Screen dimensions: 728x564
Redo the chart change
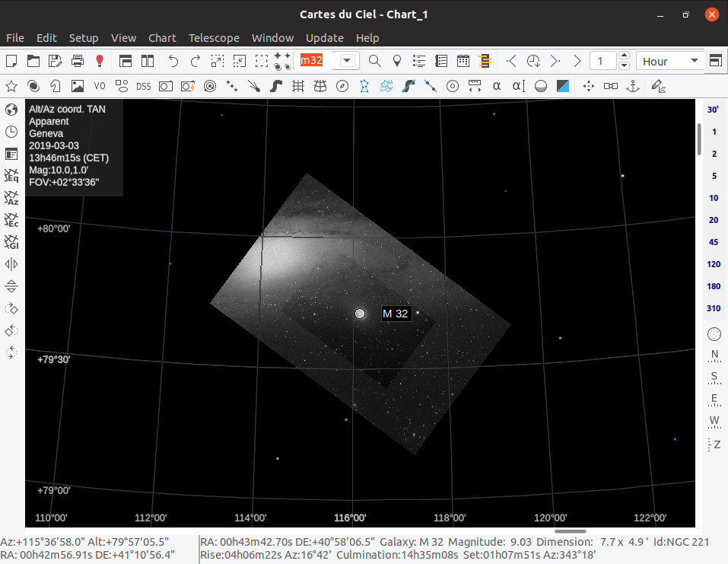point(195,61)
